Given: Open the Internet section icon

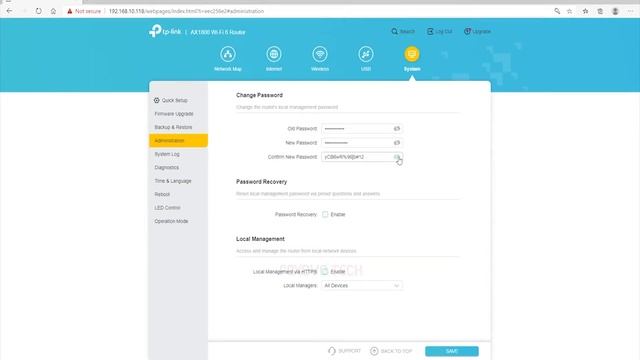Looking at the screenshot, I should coord(274,54).
